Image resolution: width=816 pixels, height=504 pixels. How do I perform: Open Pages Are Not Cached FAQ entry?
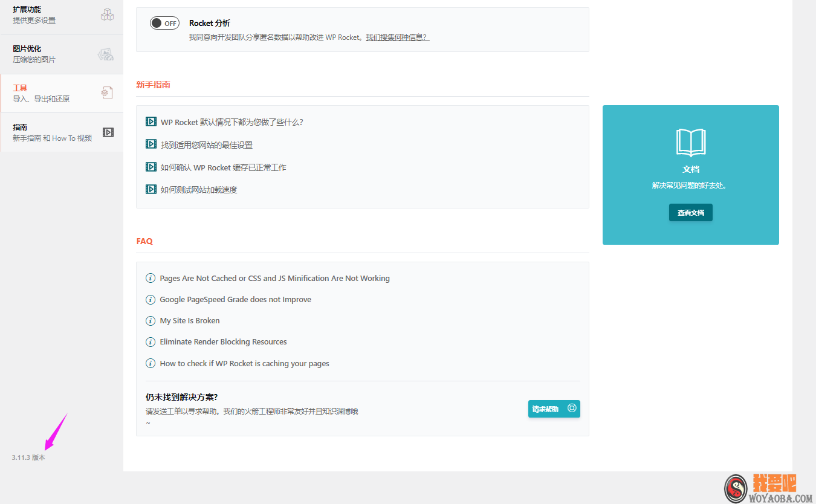[274, 278]
